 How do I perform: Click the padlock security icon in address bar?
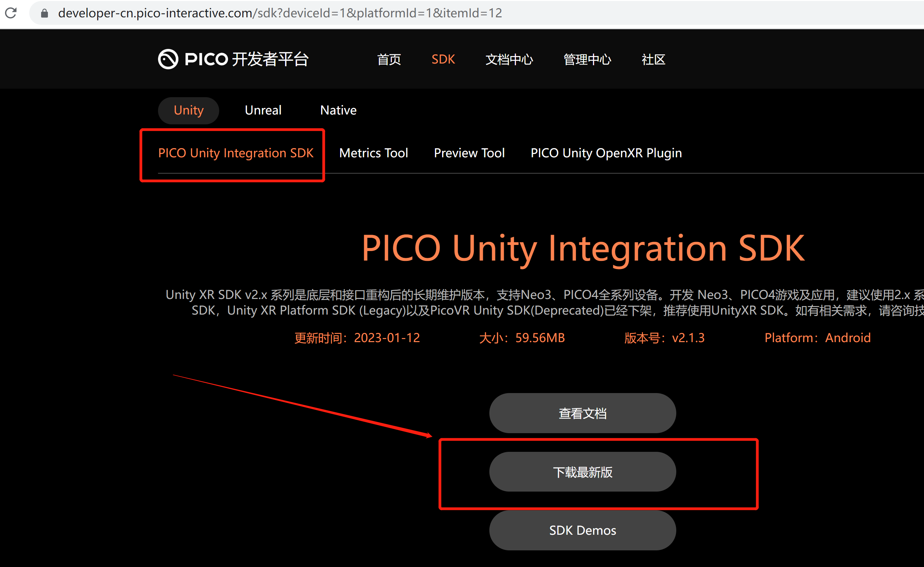[44, 13]
